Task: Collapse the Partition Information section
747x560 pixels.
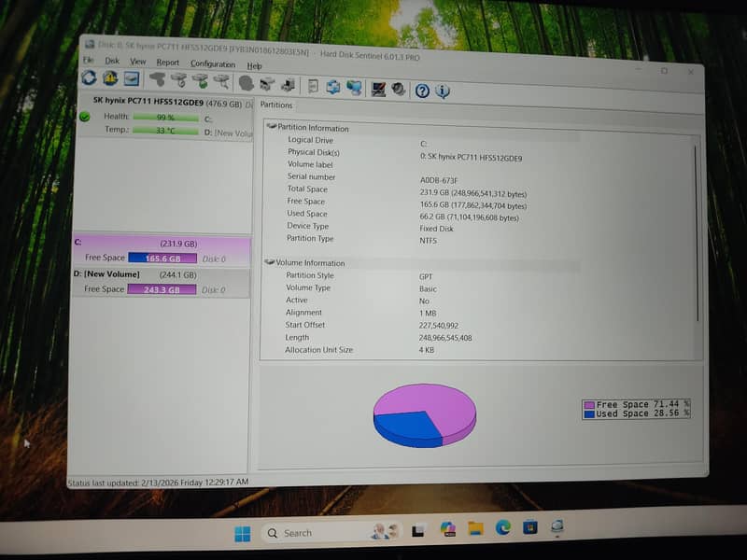Action: [x=272, y=127]
